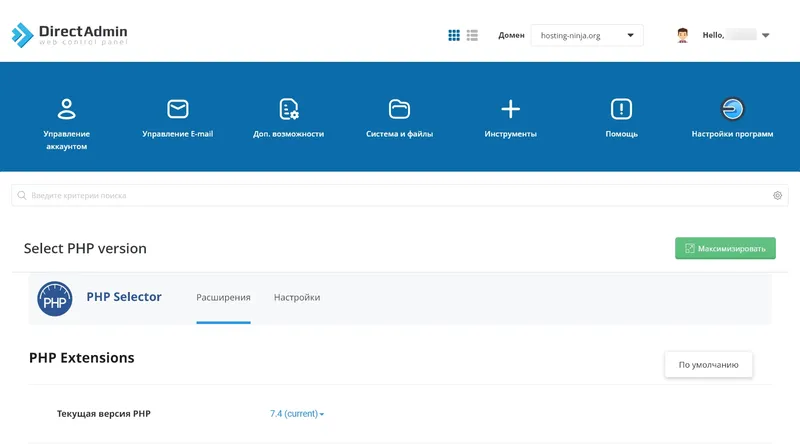Viewport: 800px width, 447px height.
Task: Click the Помощь label
Action: 621,134
